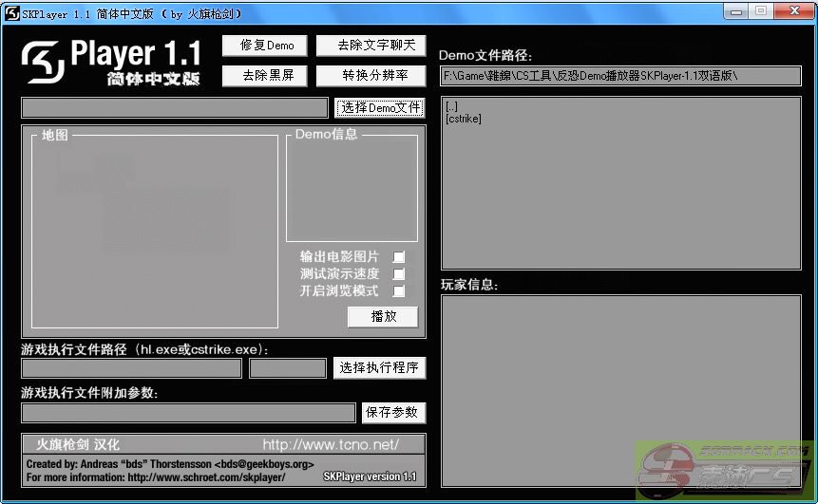This screenshot has width=818, height=504.
Task: Open the http://www.tcno.net/ link
Action: [330, 444]
